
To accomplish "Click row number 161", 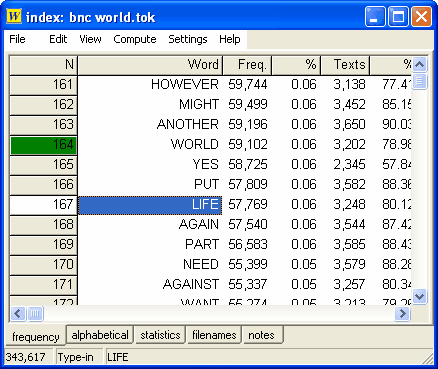I will [44, 85].
